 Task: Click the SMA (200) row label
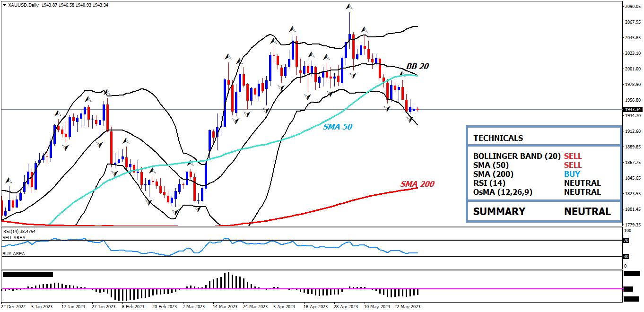(493, 174)
